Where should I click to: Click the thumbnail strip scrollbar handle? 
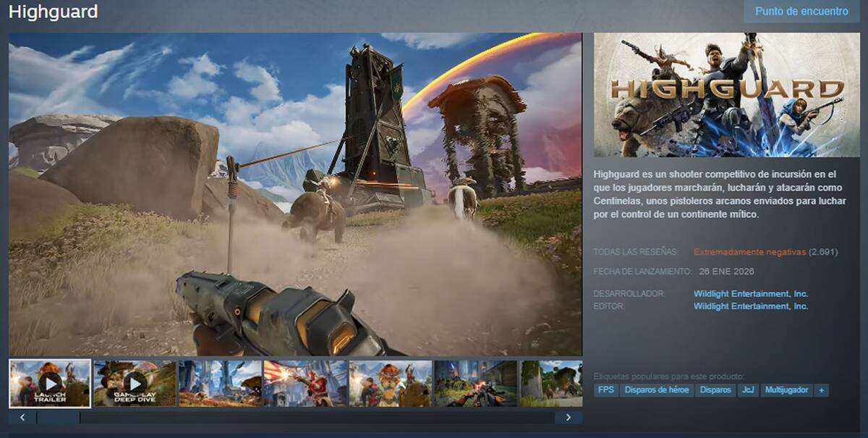click(59, 418)
